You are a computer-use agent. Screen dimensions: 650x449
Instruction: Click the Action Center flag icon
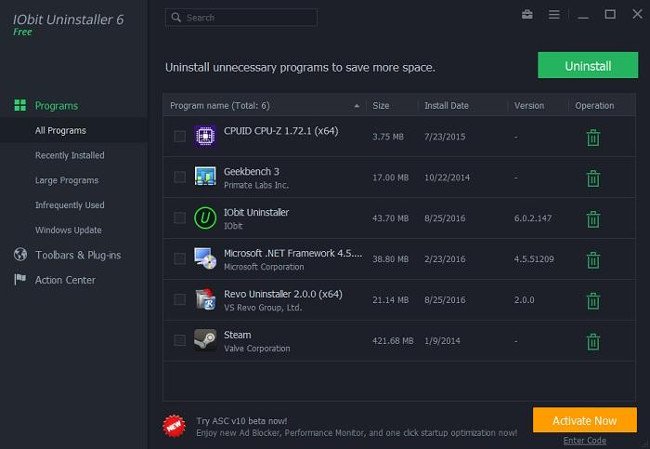tap(19, 279)
